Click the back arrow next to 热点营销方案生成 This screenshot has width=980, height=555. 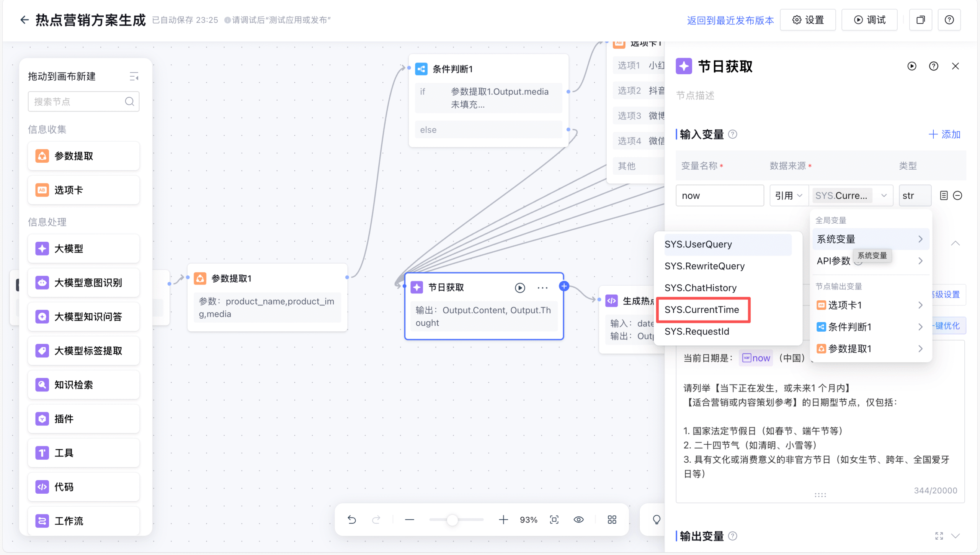tap(24, 20)
